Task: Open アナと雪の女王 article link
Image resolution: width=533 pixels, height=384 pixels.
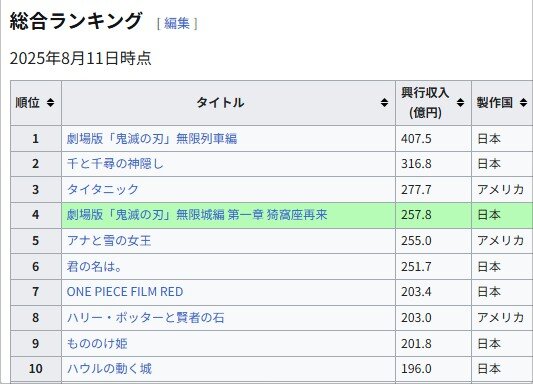Action: click(109, 241)
